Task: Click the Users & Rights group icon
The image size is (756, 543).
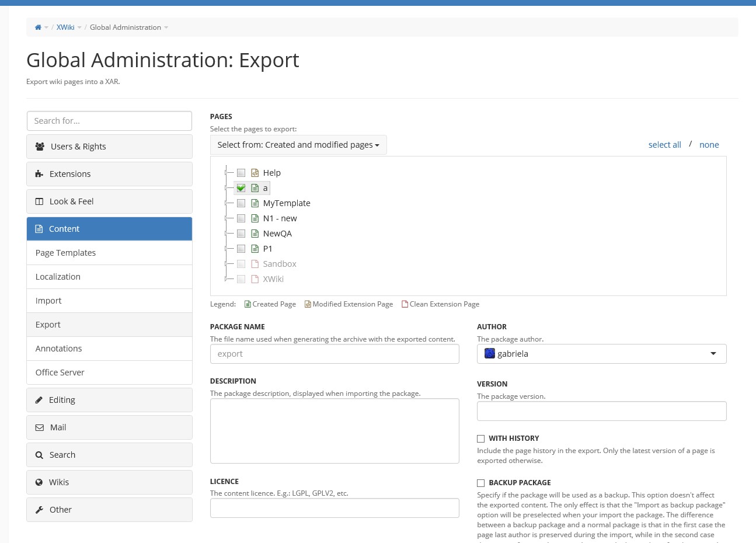Action: (x=40, y=147)
